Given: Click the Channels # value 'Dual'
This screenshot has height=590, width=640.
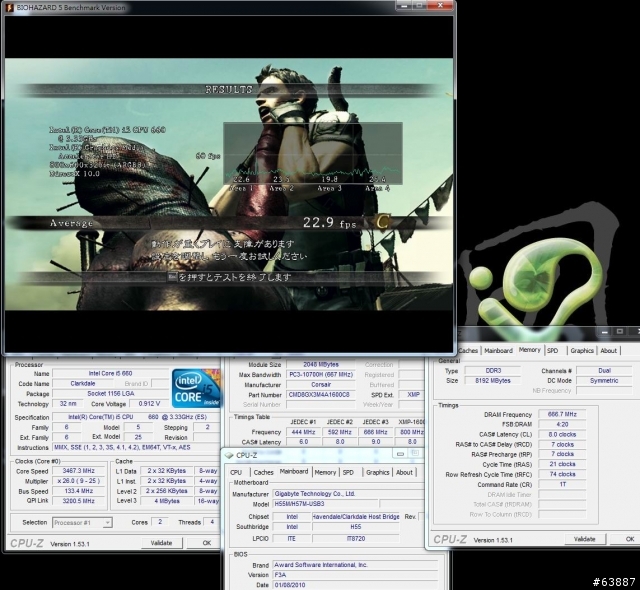Looking at the screenshot, I should (604, 370).
